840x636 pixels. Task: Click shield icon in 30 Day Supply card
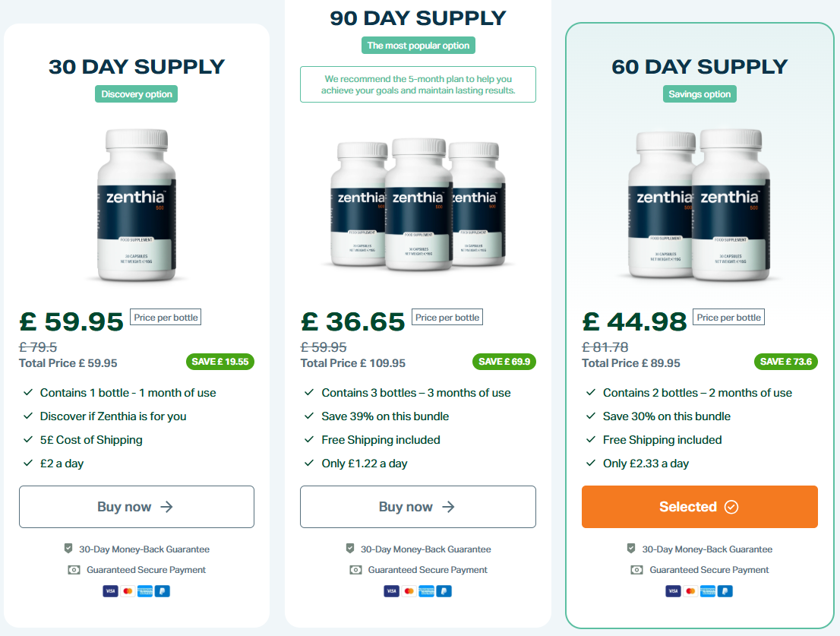click(68, 549)
